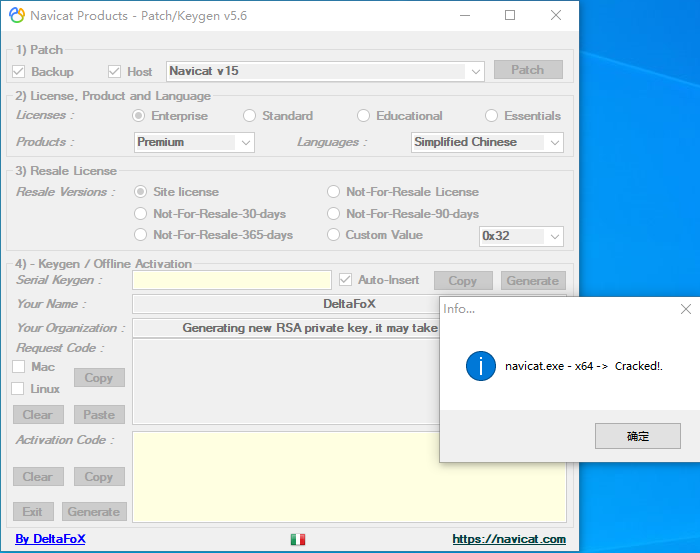
Task: Open the Products Premium dropdown
Action: pyautogui.click(x=194, y=142)
